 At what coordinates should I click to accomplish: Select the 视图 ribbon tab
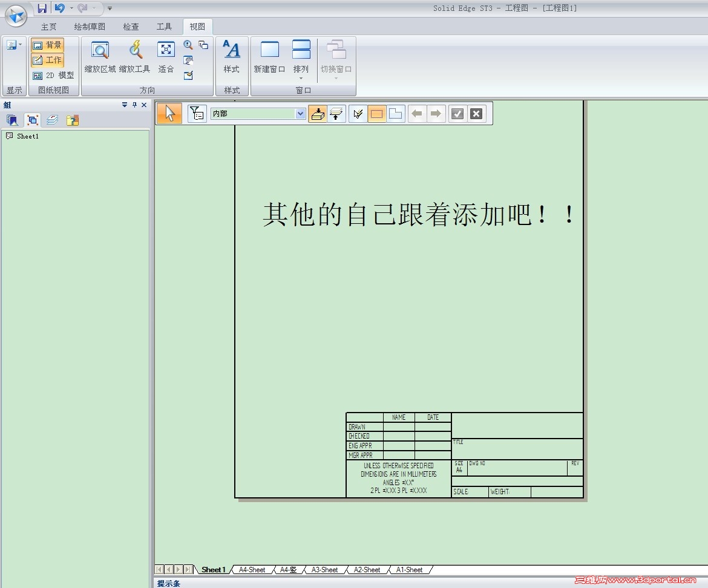click(x=197, y=27)
